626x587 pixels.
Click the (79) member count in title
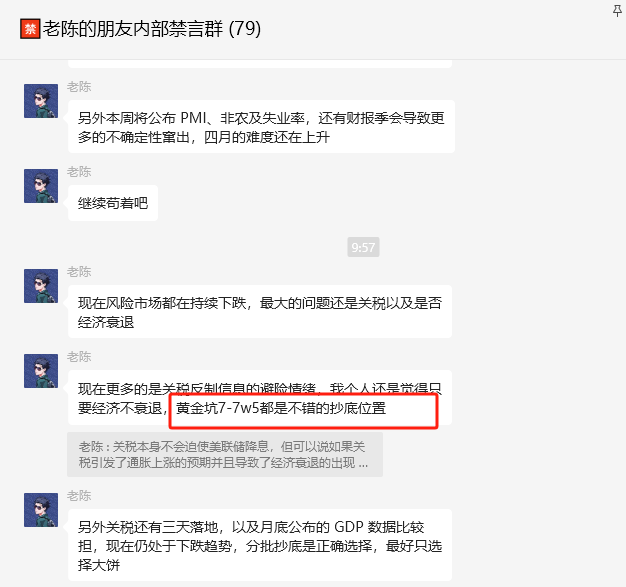point(245,29)
